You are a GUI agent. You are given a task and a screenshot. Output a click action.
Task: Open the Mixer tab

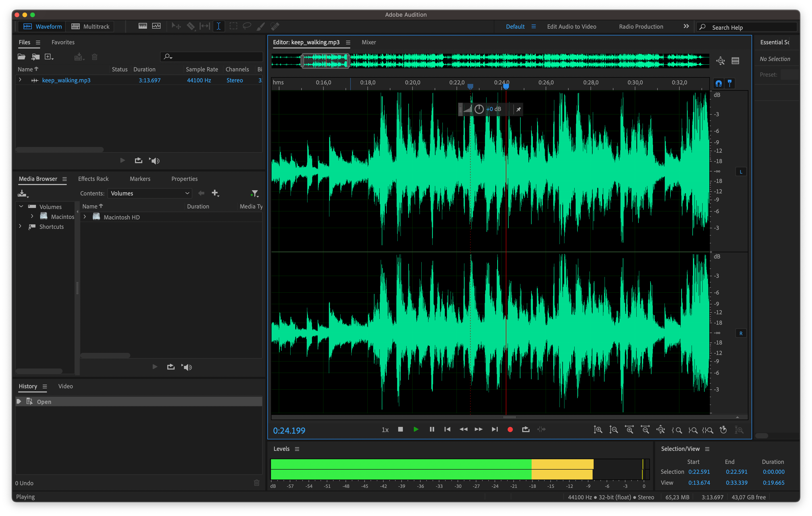click(368, 42)
